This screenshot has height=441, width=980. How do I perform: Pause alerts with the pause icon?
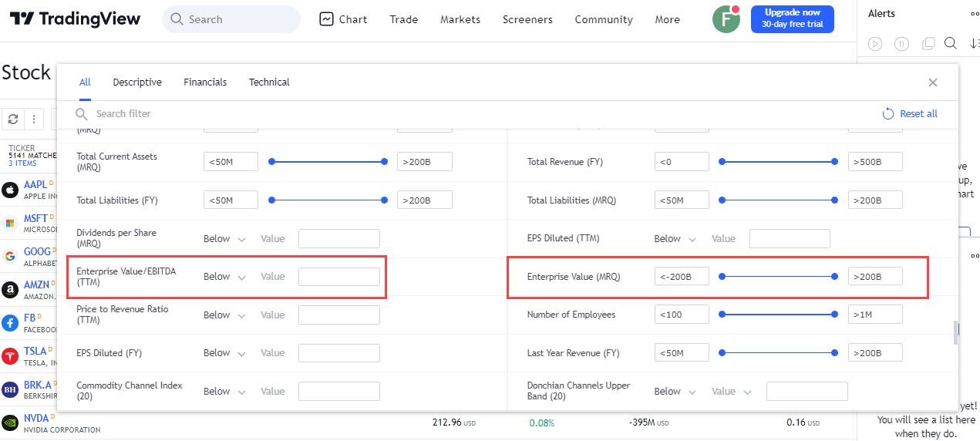901,44
